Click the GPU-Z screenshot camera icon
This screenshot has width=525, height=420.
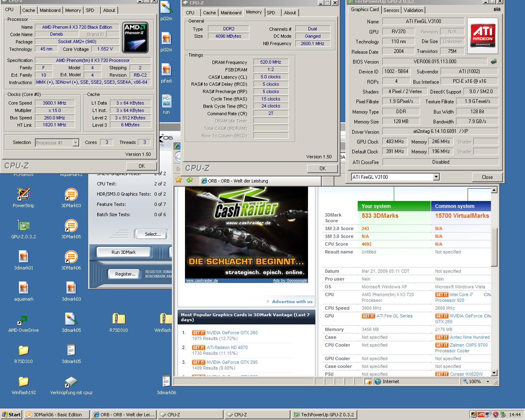[497, 9]
